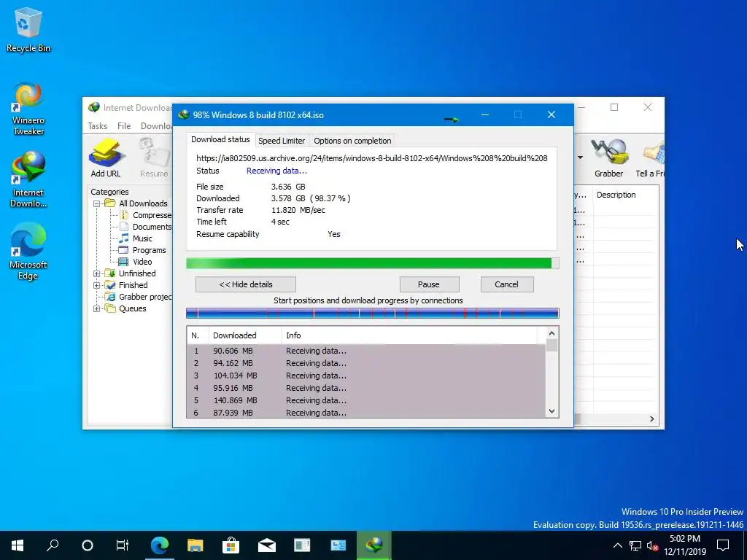
Task: Open the Downloads menu in IDM
Action: [156, 125]
